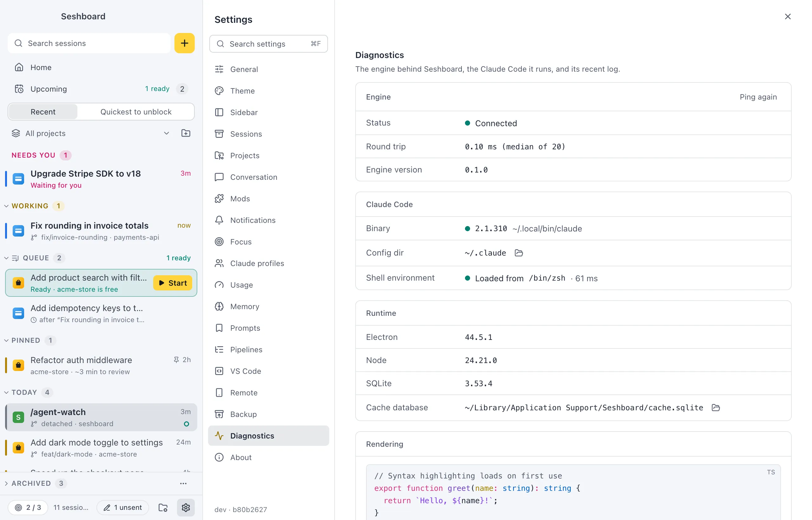812x520 pixels.
Task: Open the Pipelines settings tab
Action: coord(269,349)
